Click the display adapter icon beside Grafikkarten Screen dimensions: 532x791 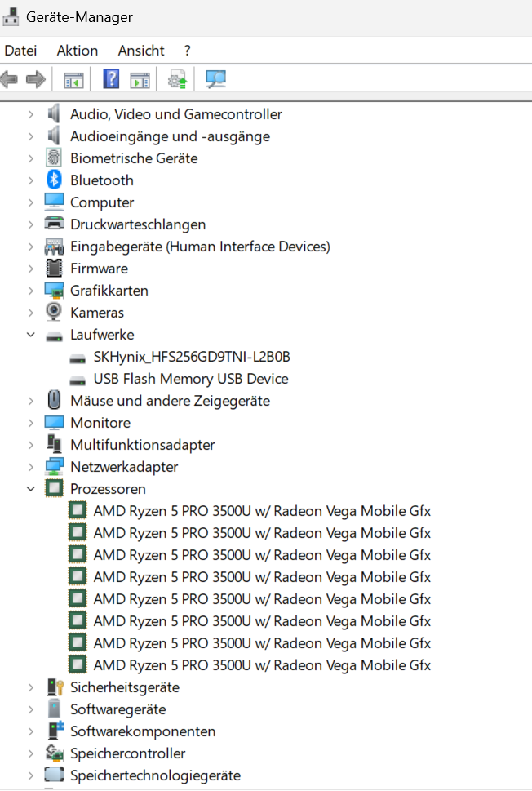pos(54,291)
